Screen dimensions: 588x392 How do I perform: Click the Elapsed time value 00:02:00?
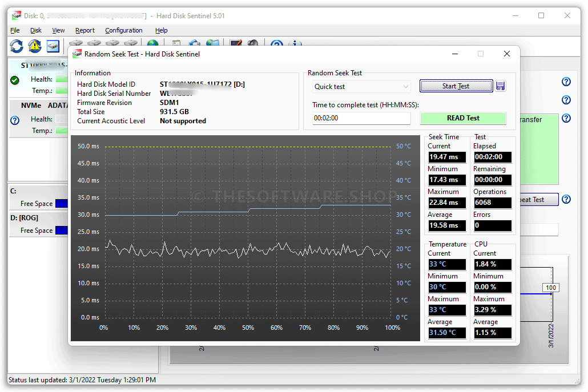pyautogui.click(x=492, y=157)
